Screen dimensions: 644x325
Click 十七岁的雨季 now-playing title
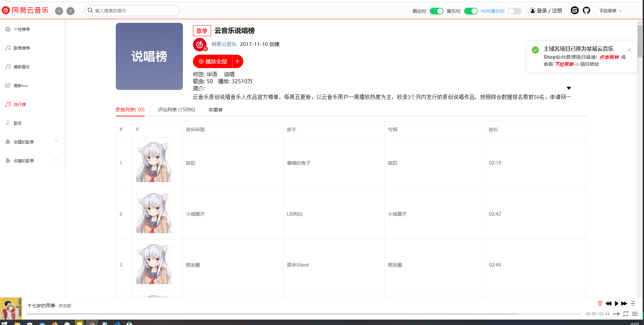point(41,306)
